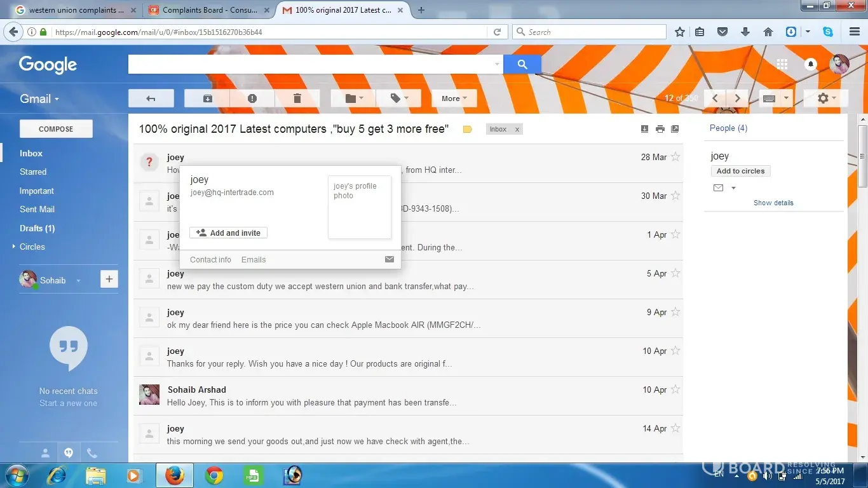Viewport: 868px width, 488px height.
Task: Open the Inbox folder
Action: [x=31, y=153]
